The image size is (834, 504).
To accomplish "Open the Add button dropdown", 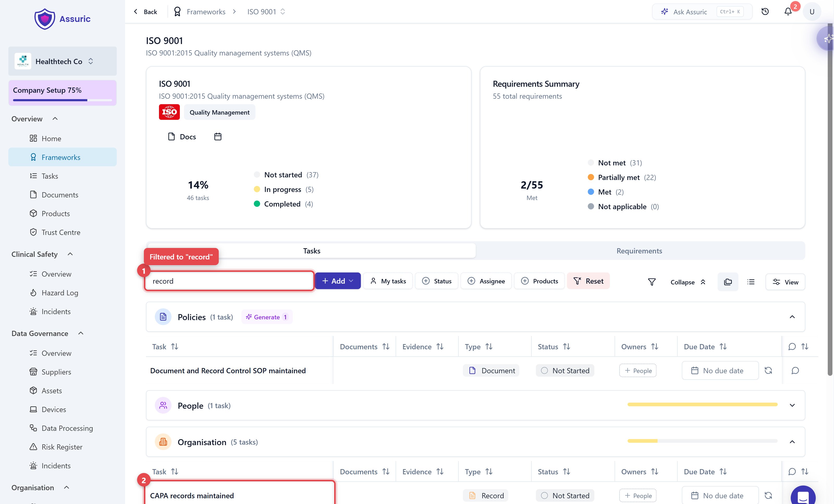I will pos(338,281).
